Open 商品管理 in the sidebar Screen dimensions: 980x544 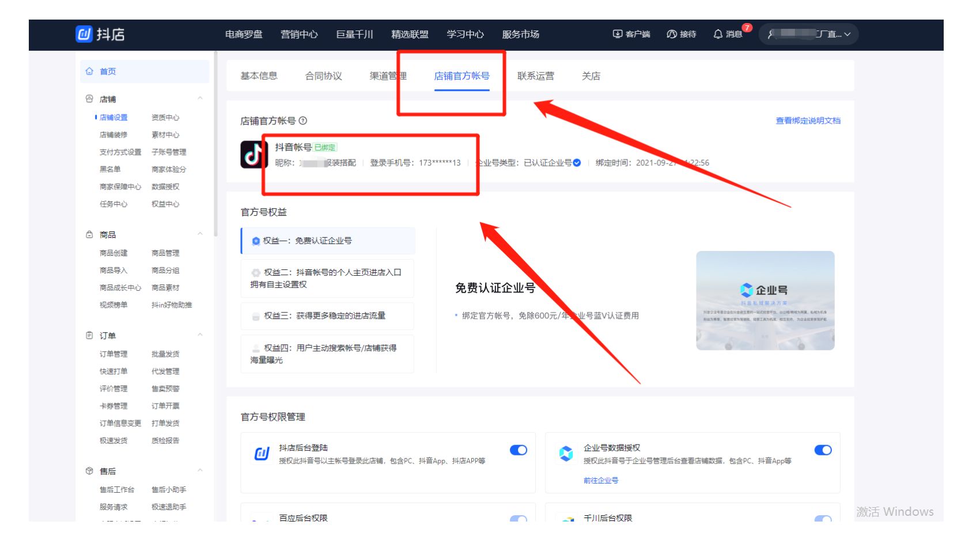[165, 253]
